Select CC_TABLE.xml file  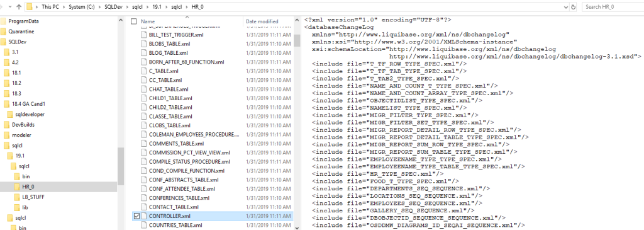coord(165,80)
